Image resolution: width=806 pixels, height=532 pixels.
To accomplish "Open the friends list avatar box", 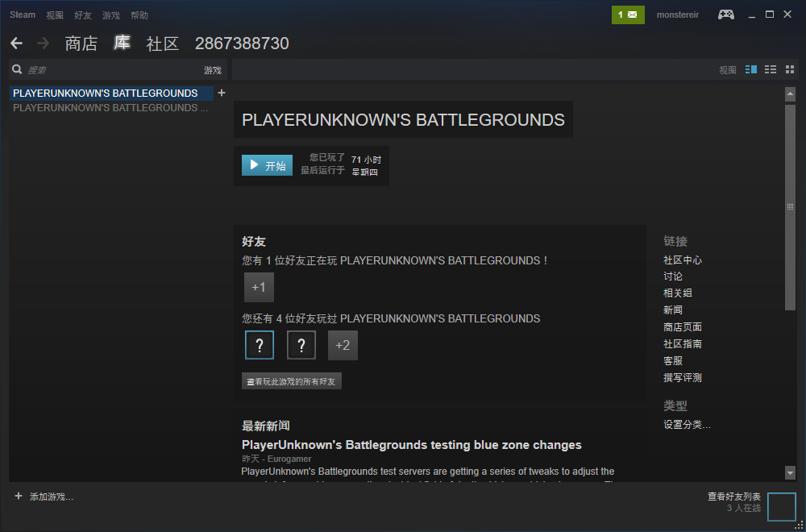I will point(781,507).
